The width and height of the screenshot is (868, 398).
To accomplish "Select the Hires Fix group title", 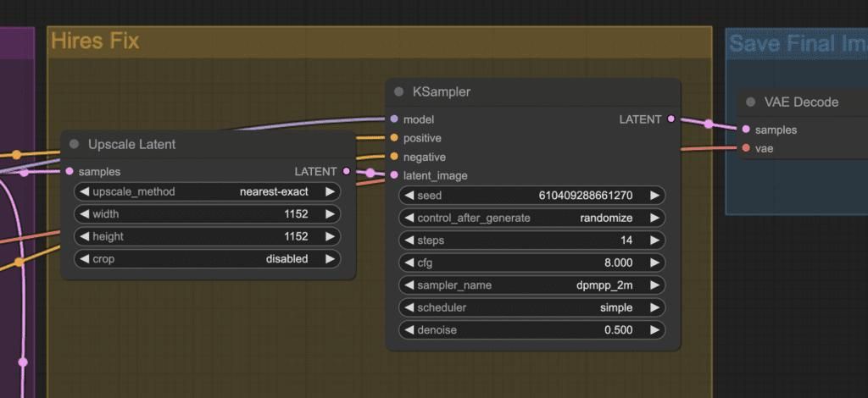I will click(95, 41).
